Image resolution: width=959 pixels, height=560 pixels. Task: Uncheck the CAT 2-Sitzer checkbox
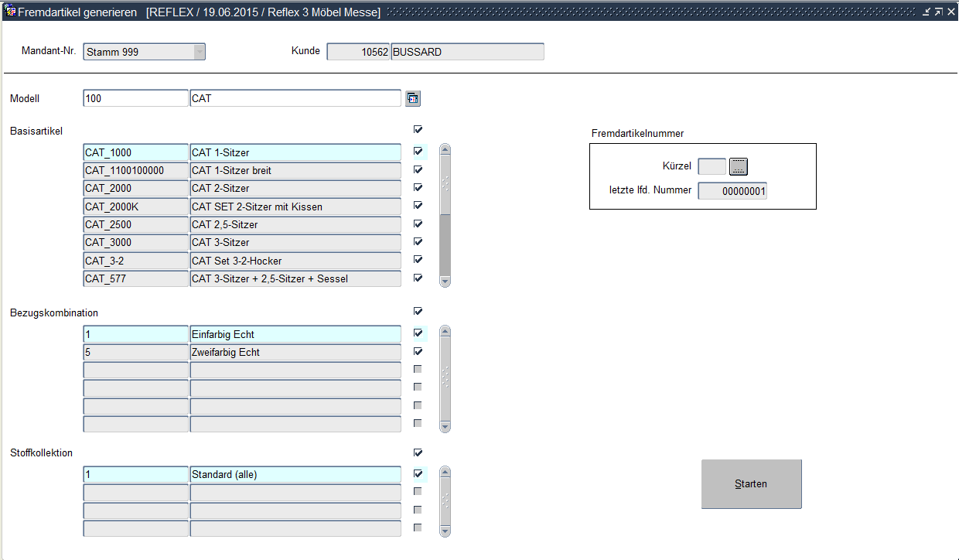418,187
